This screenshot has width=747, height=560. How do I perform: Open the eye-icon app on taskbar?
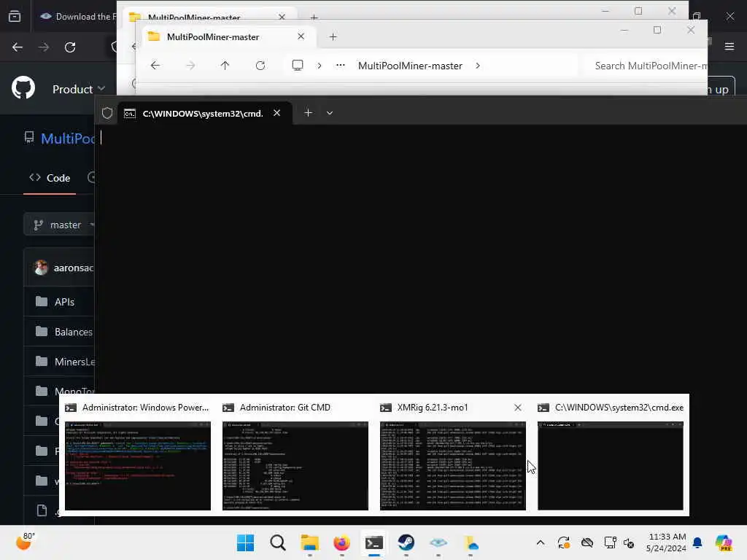click(x=438, y=542)
